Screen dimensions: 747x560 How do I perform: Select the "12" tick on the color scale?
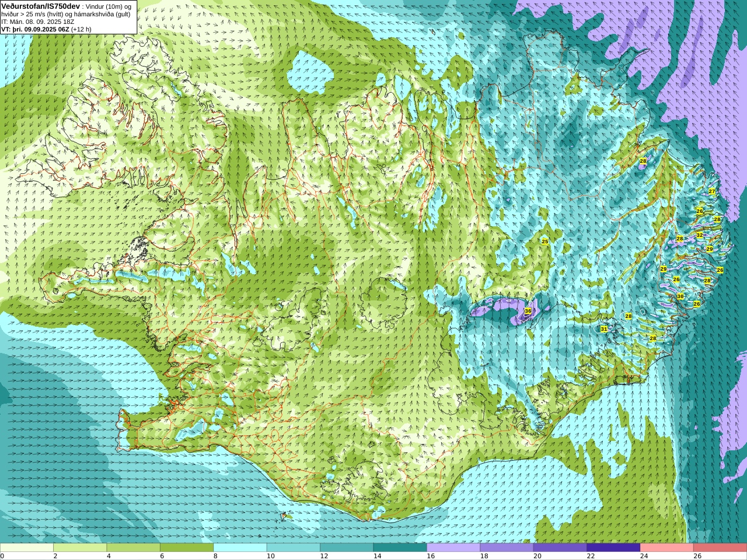(324, 556)
